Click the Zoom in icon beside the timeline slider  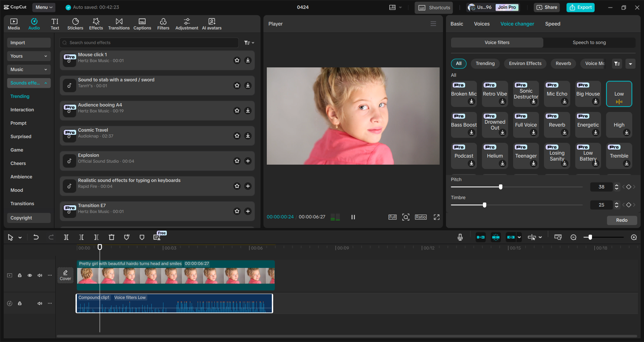coord(634,237)
